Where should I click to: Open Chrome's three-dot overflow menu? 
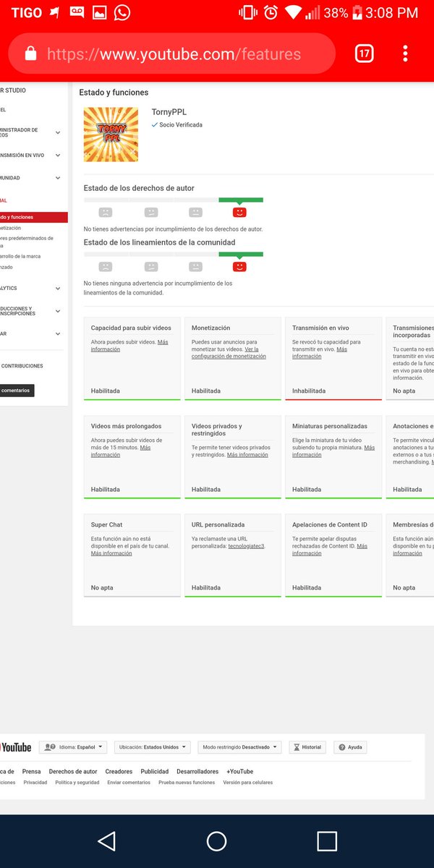pyautogui.click(x=405, y=54)
